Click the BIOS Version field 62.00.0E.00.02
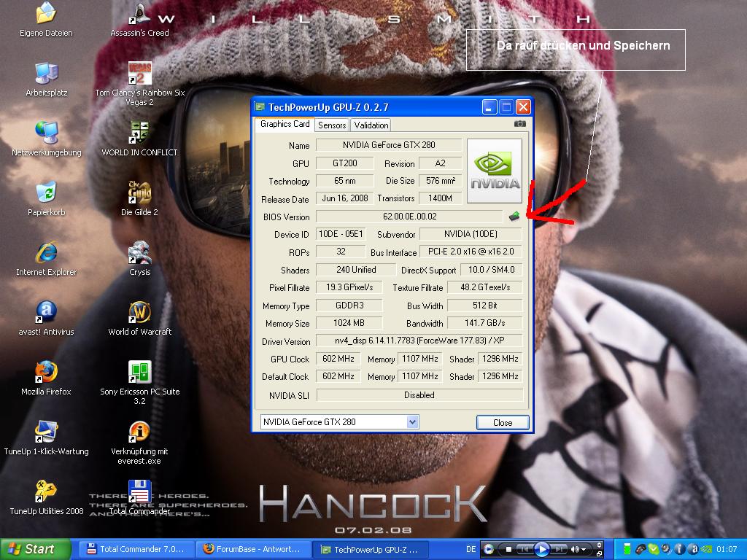 409,216
